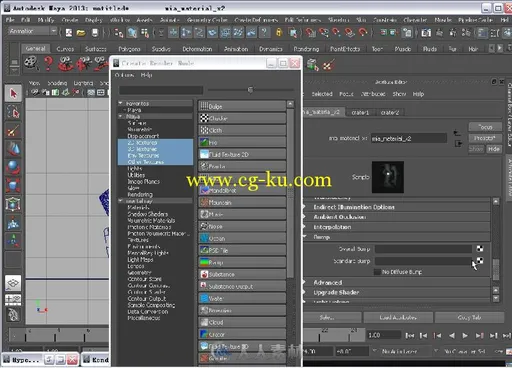Create a PSD File texture node

(x=242, y=250)
